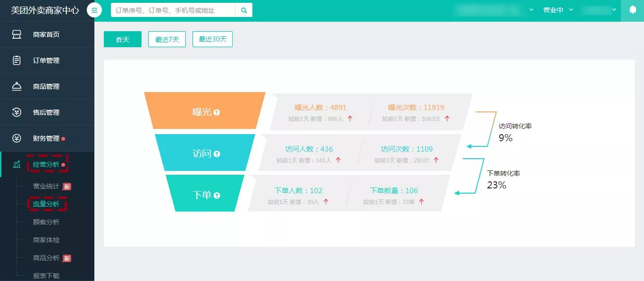Click the 售后管理 after-sales icon
The width and height of the screenshot is (644, 281).
point(16,112)
